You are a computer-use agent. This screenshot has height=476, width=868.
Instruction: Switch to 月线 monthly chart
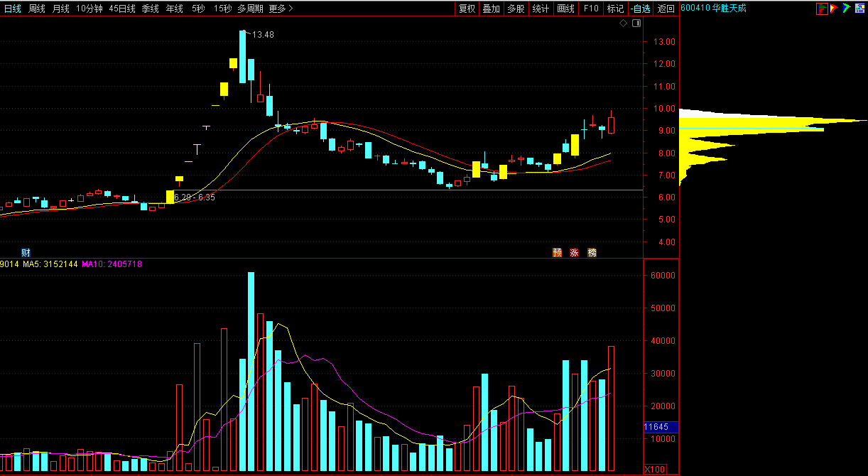coord(61,9)
